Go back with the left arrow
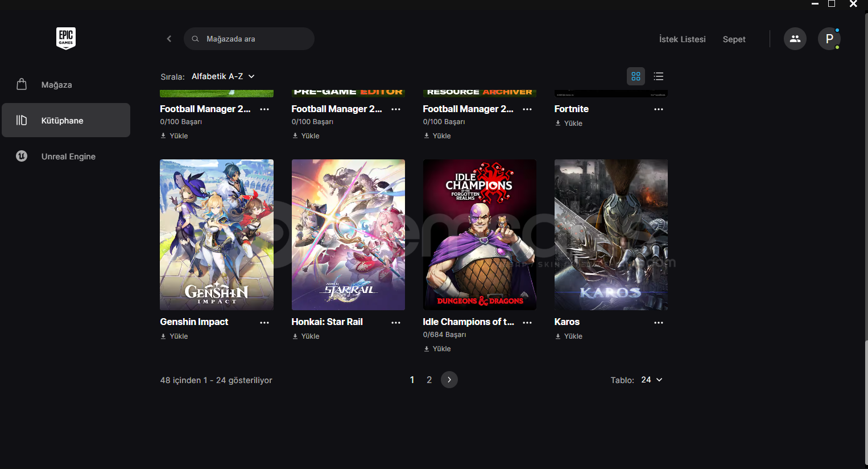The image size is (868, 469). [x=169, y=39]
